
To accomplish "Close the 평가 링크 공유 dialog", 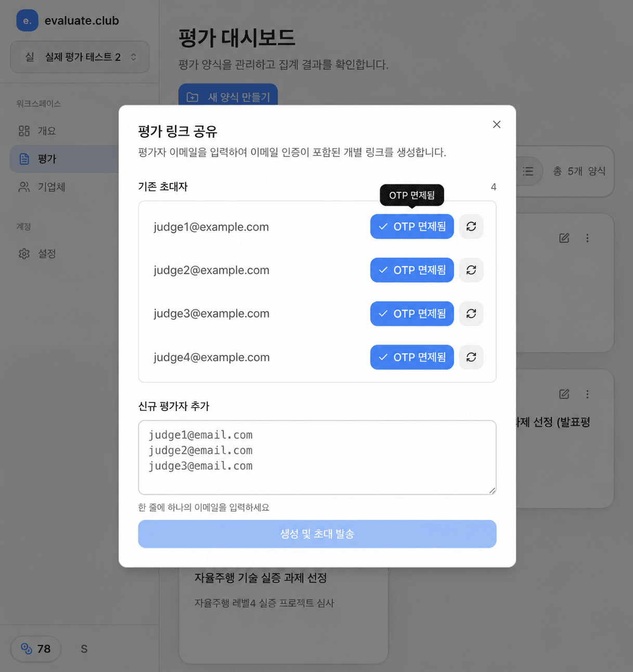I will [497, 124].
